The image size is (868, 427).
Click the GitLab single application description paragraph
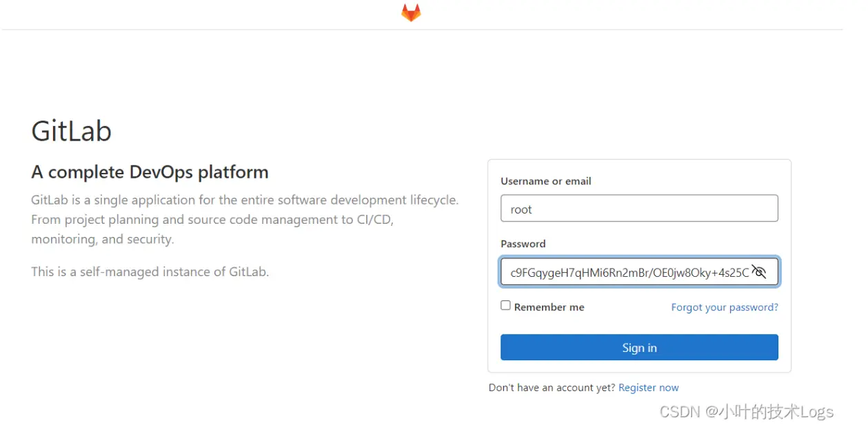pos(245,200)
